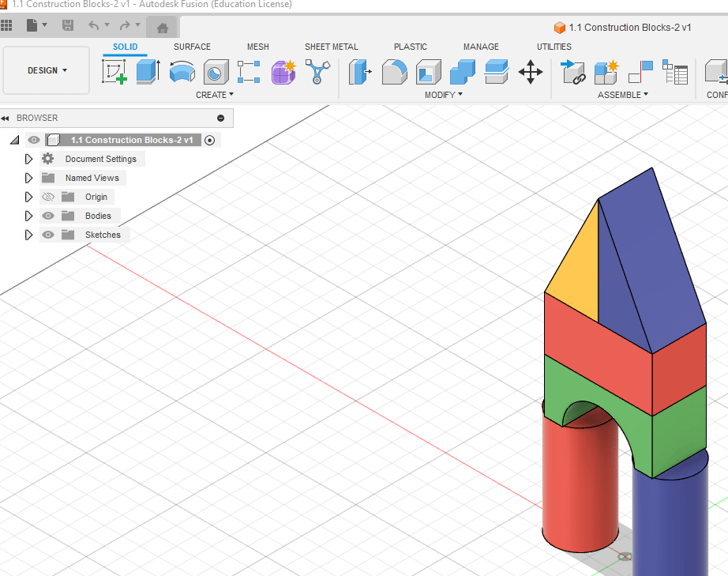Select the Create Sketch tool
Image resolution: width=728 pixels, height=576 pixels.
tap(114, 73)
